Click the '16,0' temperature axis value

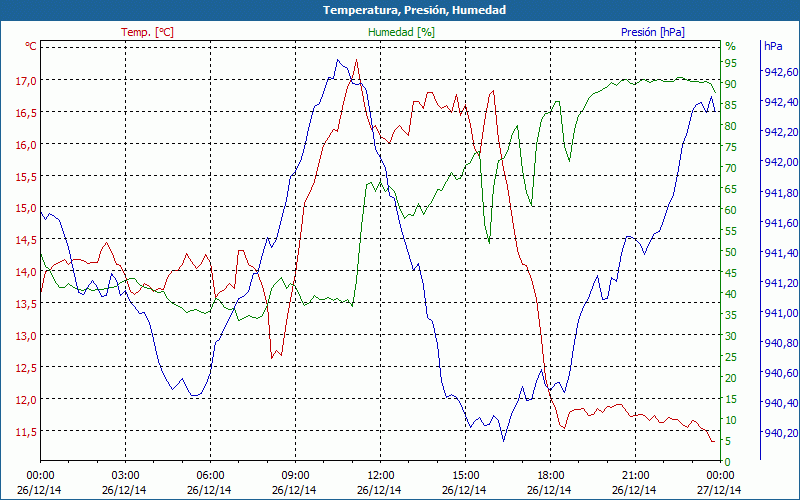coord(27,144)
